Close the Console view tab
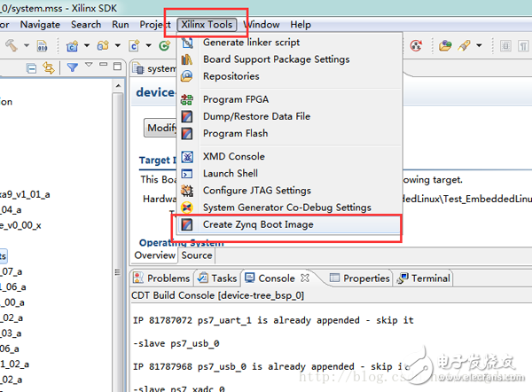 pos(306,278)
